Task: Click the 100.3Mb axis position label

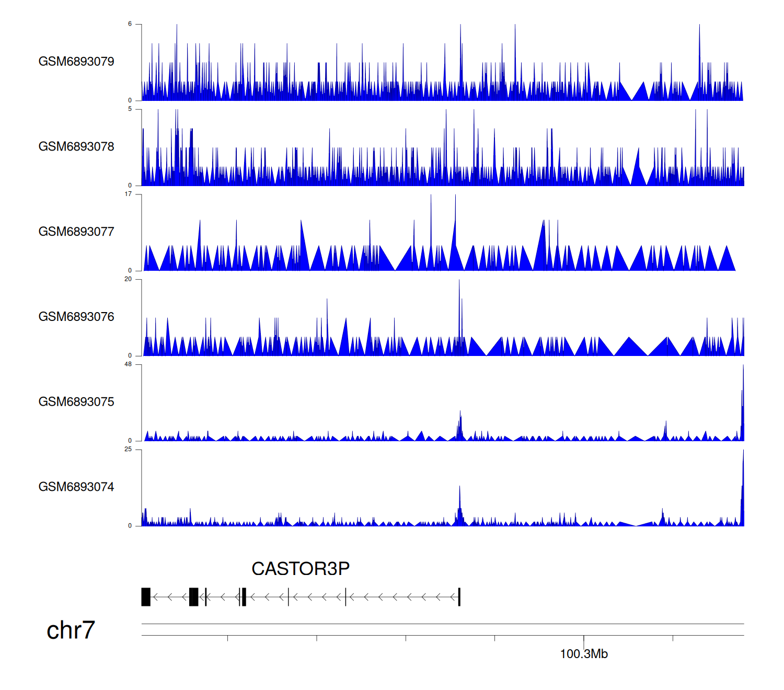Action: pyautogui.click(x=584, y=654)
